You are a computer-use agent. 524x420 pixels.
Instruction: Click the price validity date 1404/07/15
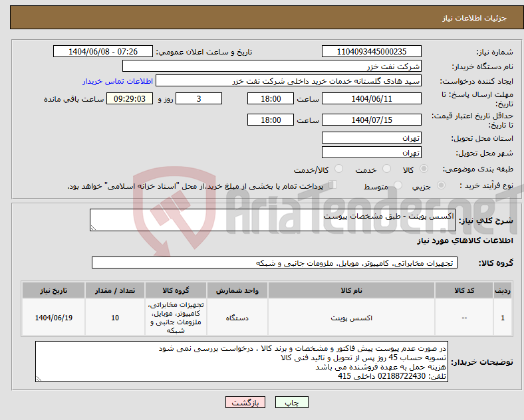pos(372,120)
